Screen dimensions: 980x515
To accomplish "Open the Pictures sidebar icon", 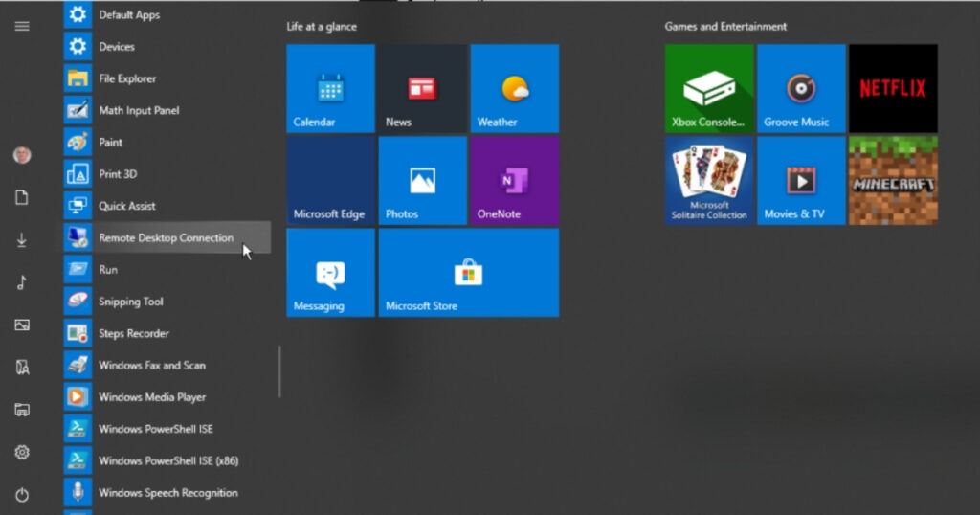I will [22, 325].
